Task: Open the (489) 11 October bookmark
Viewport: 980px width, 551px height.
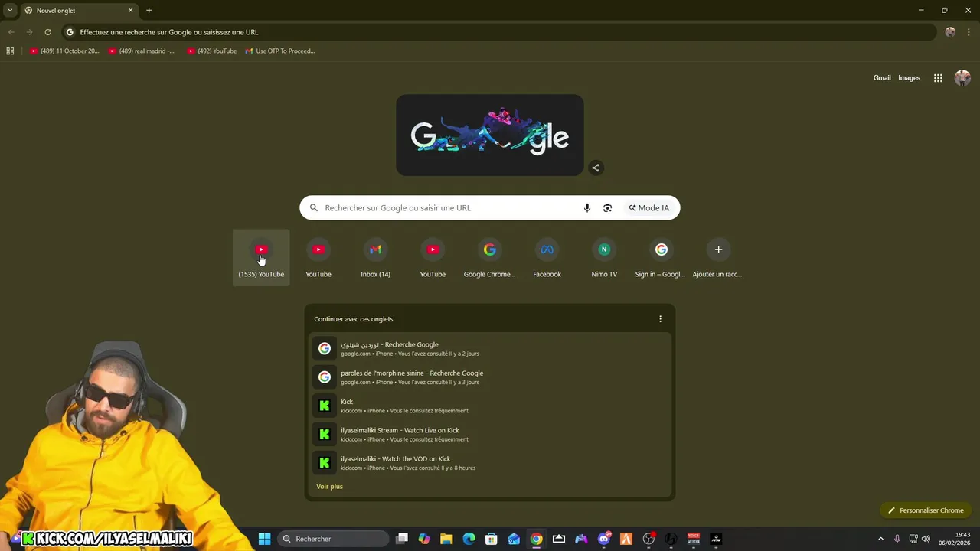Action: (x=65, y=51)
